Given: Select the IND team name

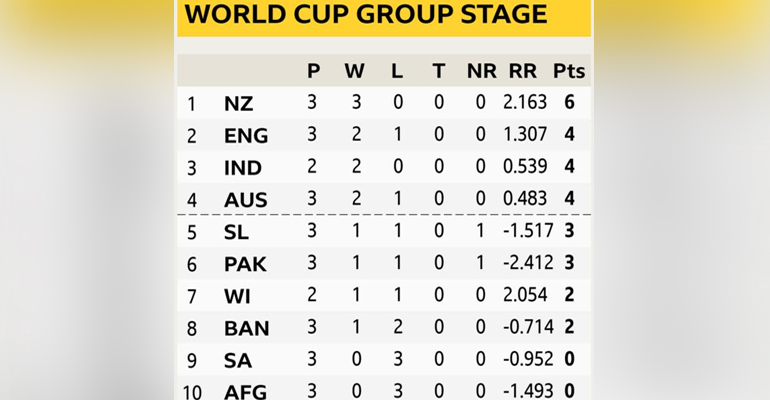Looking at the screenshot, I should [243, 168].
